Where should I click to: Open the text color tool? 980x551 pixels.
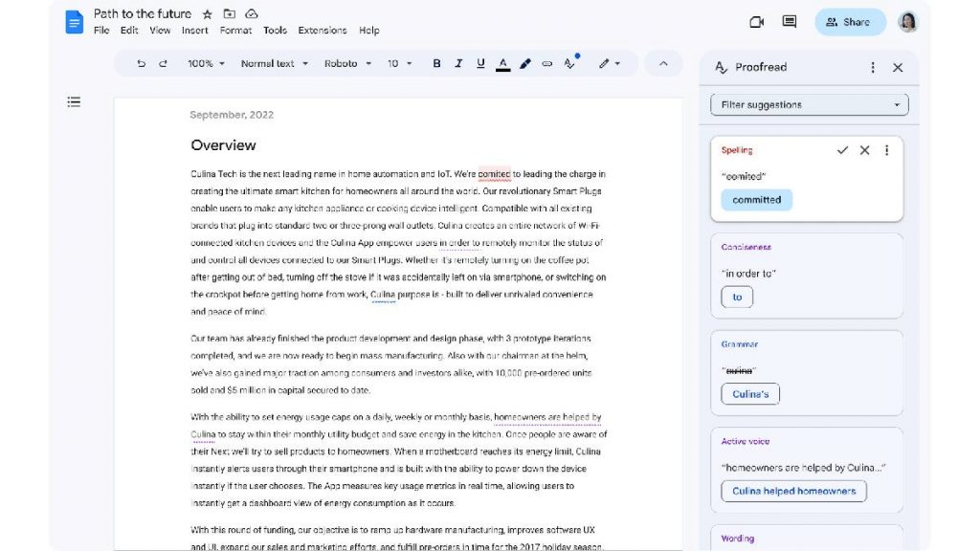click(501, 63)
